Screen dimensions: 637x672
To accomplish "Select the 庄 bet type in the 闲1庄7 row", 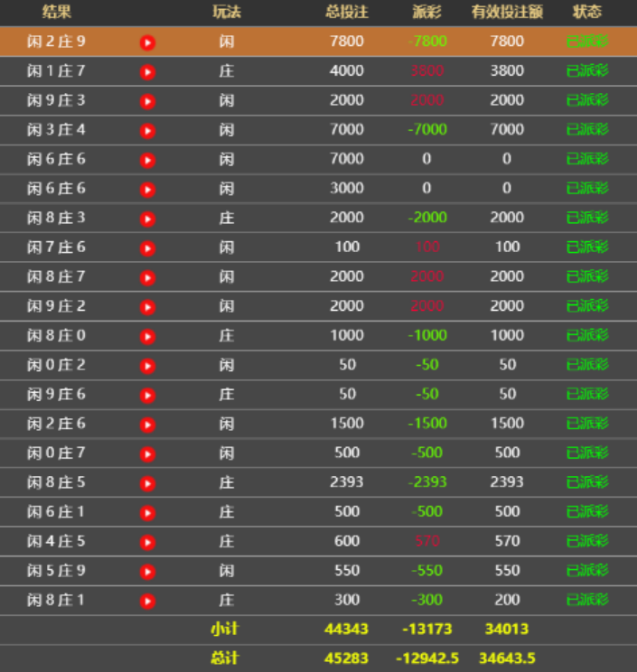I will tap(227, 71).
